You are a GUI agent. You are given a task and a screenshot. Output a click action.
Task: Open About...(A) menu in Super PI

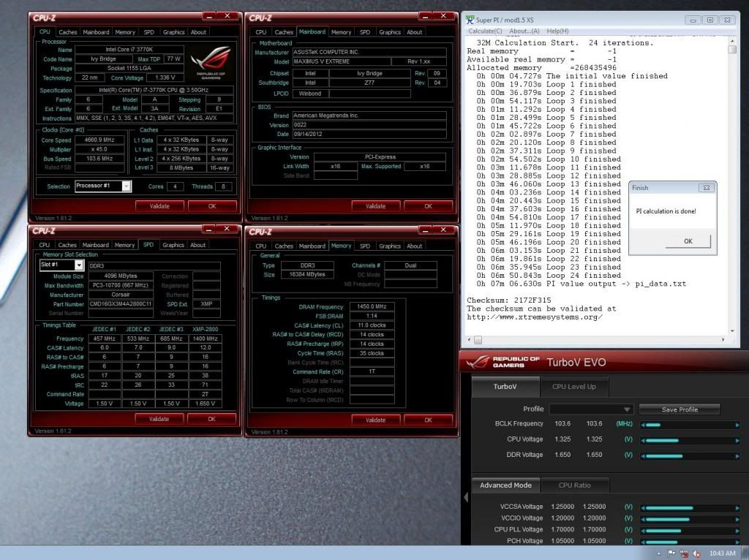click(x=524, y=31)
